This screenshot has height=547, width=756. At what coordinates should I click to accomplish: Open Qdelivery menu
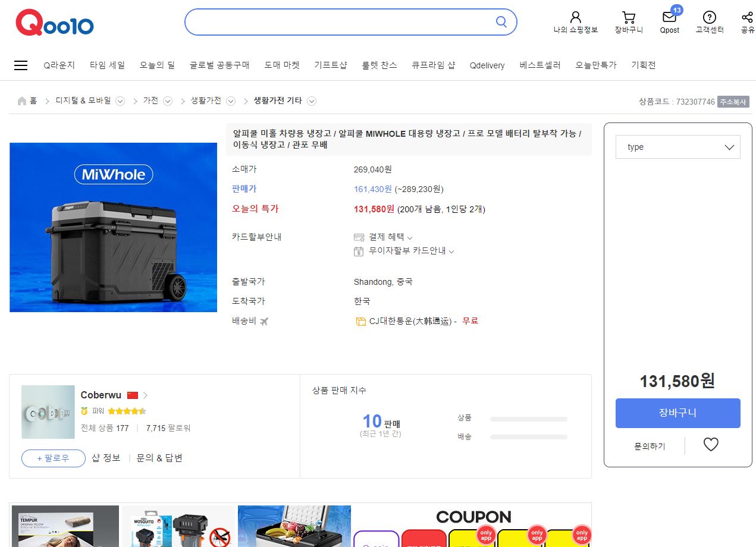coord(487,65)
